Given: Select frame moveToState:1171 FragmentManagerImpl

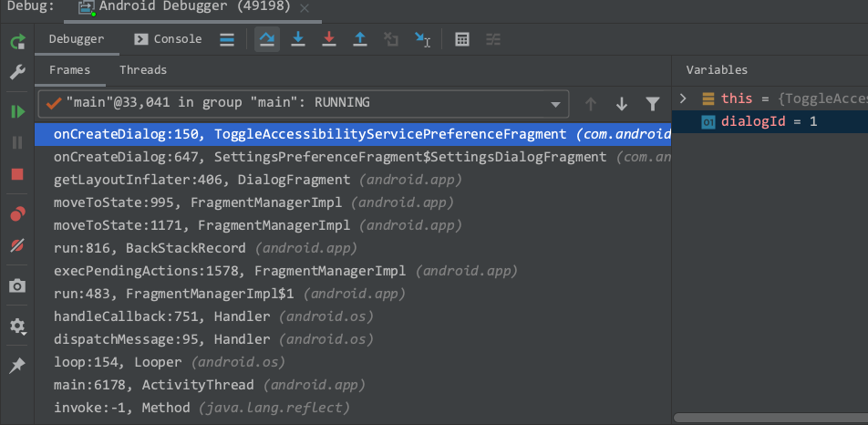Looking at the screenshot, I should click(x=353, y=225).
